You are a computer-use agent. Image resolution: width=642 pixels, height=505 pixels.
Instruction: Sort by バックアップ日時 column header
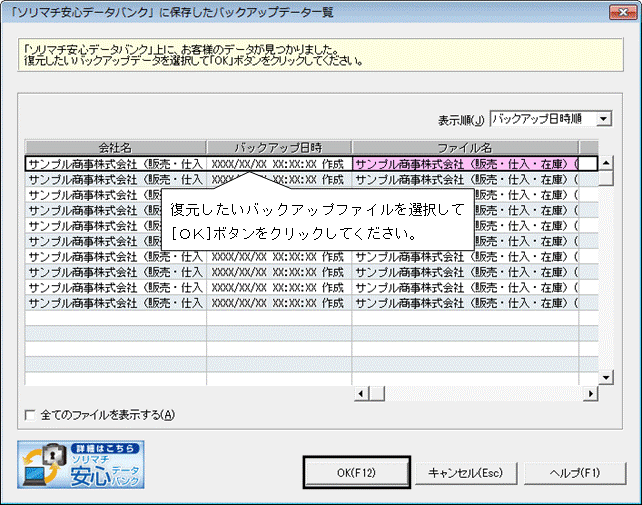tap(279, 147)
